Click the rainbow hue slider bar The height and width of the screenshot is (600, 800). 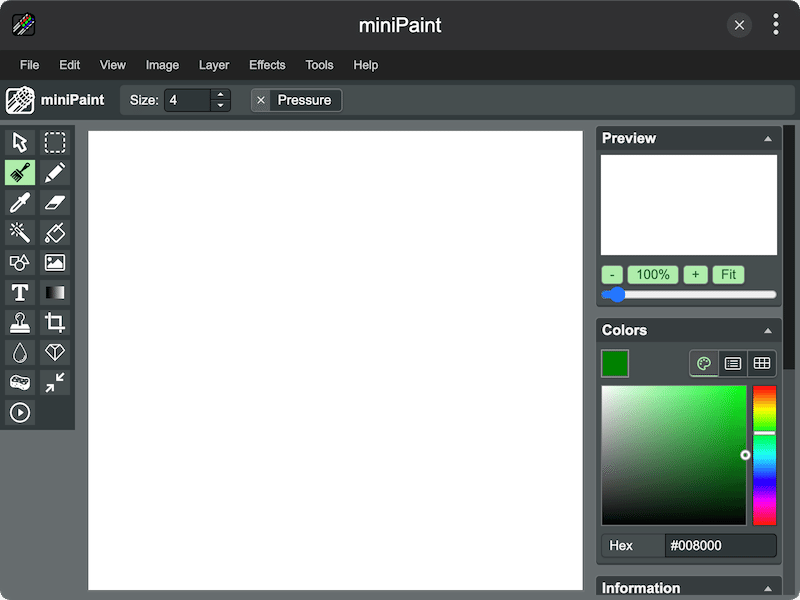[x=764, y=455]
